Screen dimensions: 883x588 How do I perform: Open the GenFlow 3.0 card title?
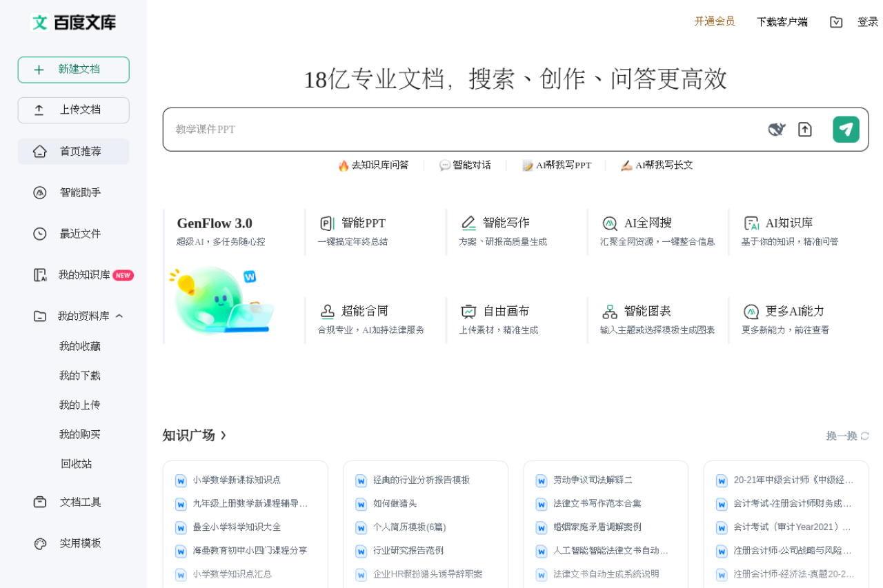point(215,223)
